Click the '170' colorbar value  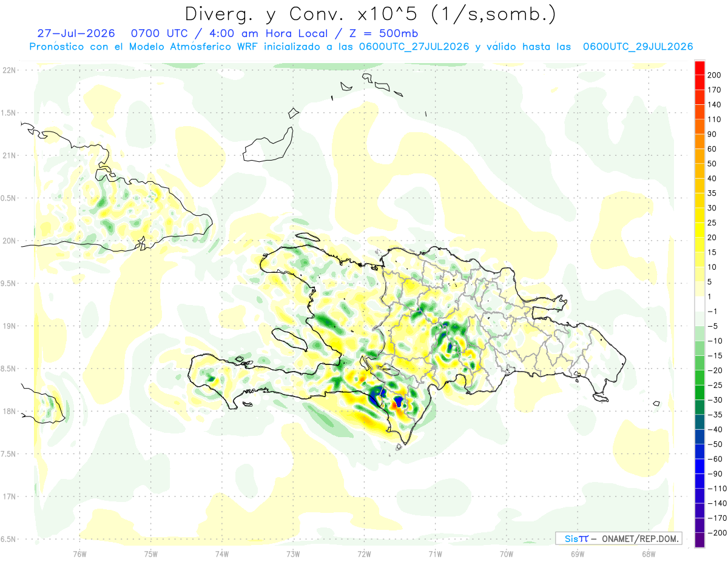pyautogui.click(x=714, y=90)
